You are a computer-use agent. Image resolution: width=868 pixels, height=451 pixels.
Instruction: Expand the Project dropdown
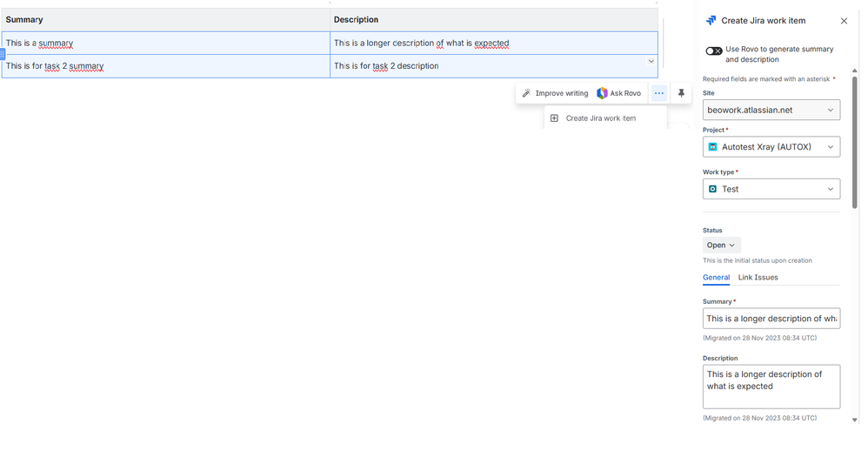coord(771,147)
